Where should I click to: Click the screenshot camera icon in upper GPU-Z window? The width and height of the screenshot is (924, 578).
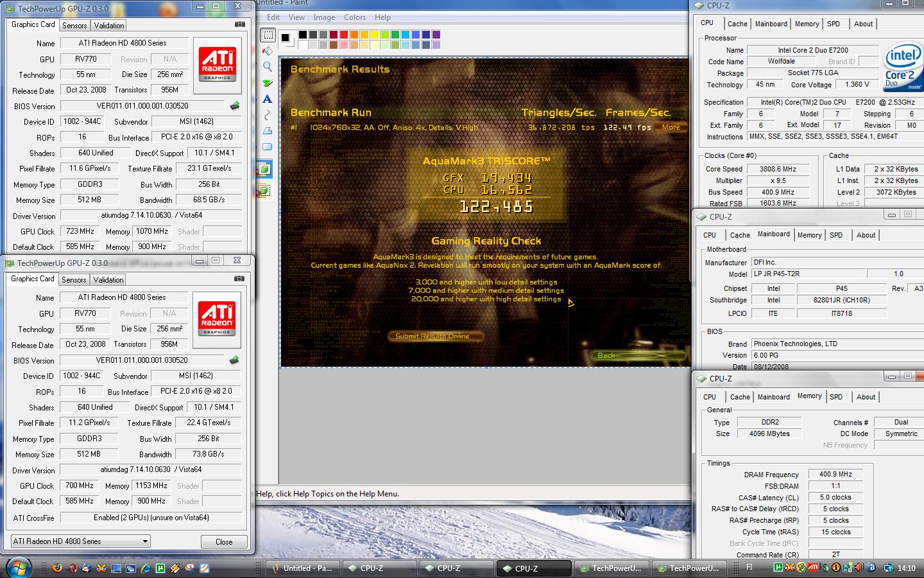pos(240,24)
